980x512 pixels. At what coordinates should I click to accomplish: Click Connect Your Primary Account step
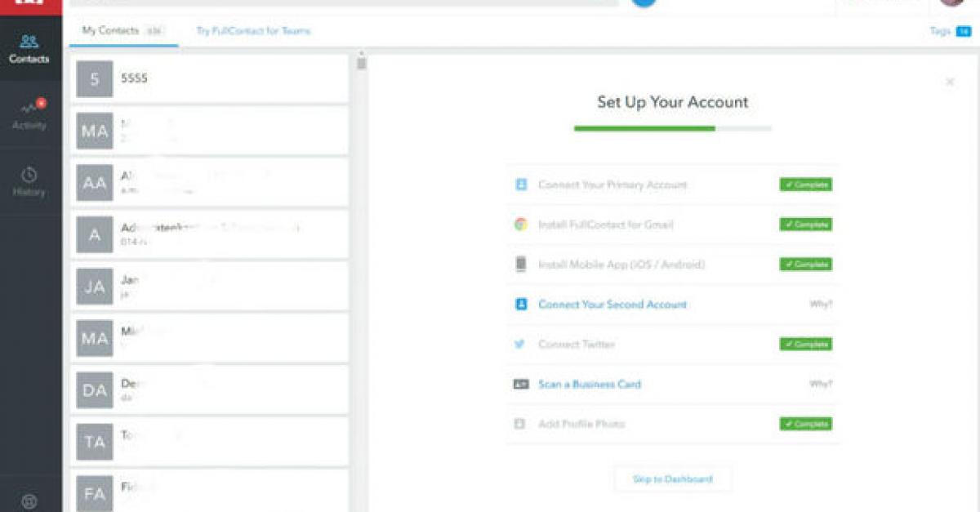coord(612,185)
